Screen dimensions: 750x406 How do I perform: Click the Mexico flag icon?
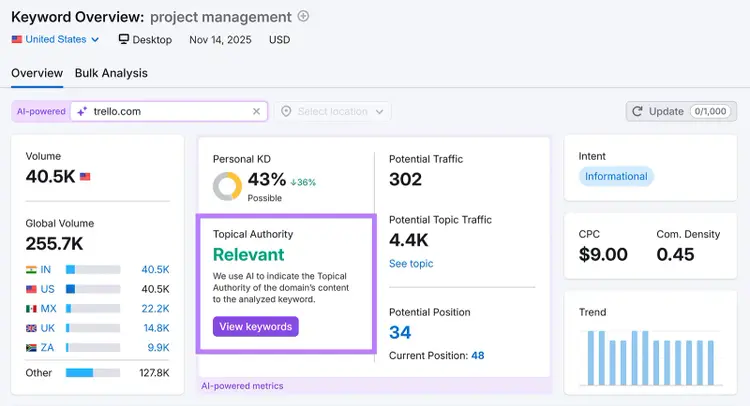coord(31,308)
